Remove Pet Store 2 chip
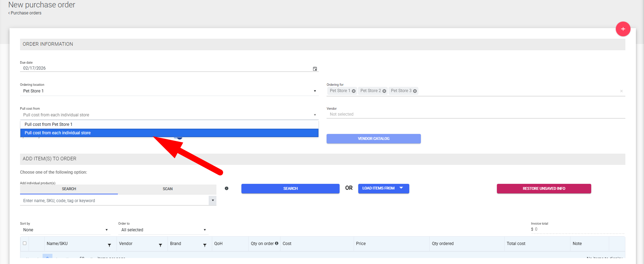This screenshot has height=264, width=644. point(384,91)
